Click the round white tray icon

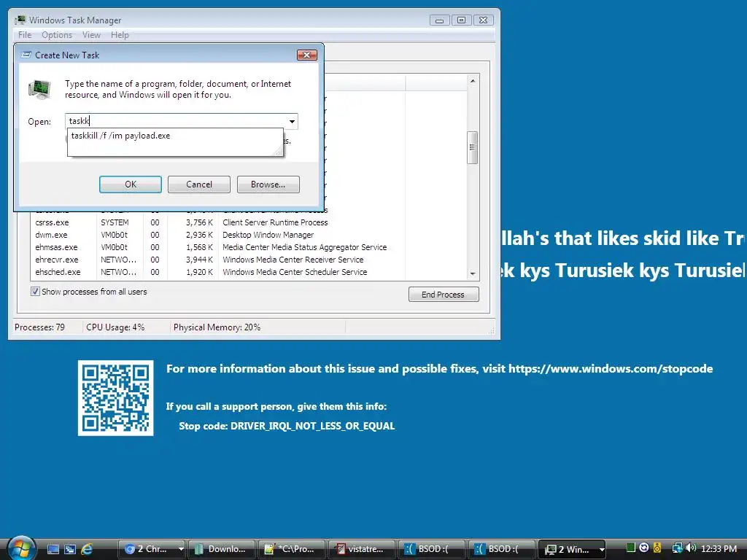point(644,548)
